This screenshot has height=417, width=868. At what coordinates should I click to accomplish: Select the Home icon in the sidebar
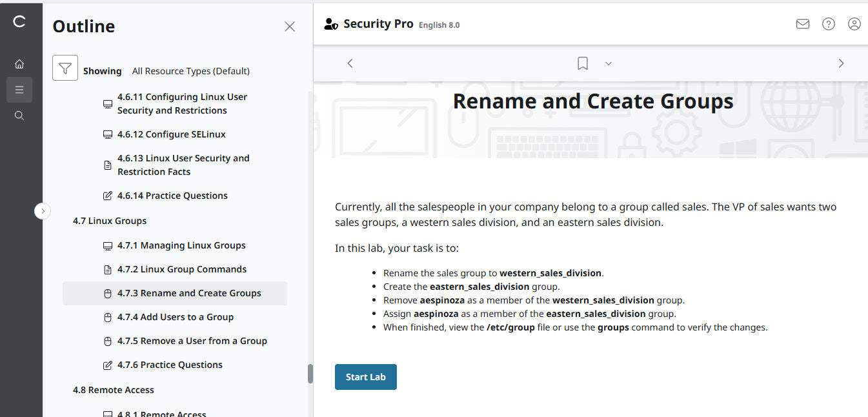tap(19, 63)
